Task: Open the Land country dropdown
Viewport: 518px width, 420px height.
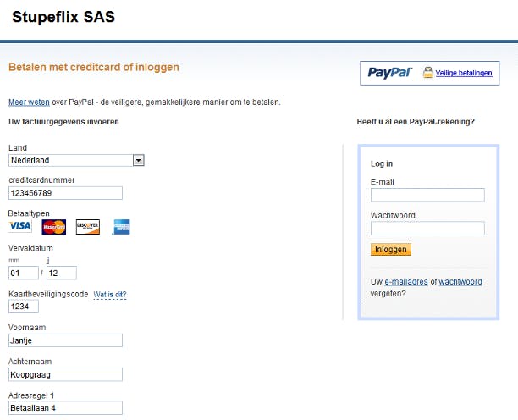Action: point(139,160)
